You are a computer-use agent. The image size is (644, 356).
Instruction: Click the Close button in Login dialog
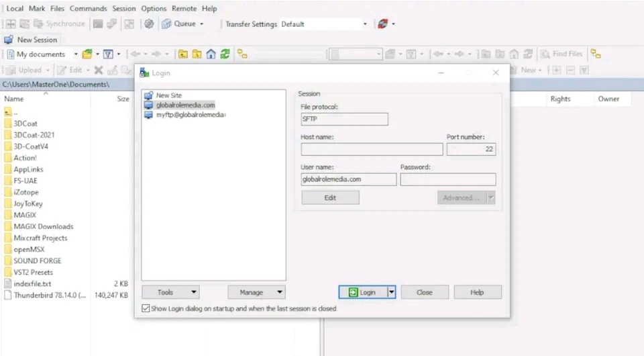425,292
